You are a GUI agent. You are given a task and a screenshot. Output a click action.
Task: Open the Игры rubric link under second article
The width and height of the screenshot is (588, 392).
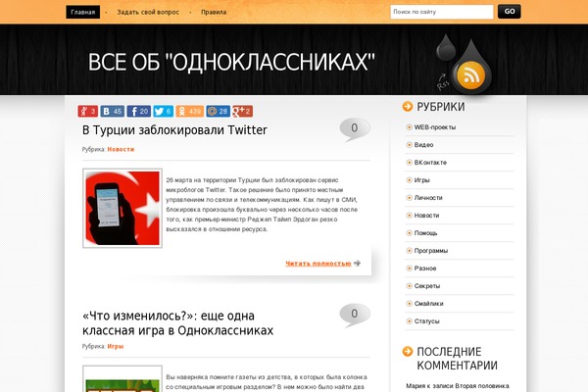point(115,346)
